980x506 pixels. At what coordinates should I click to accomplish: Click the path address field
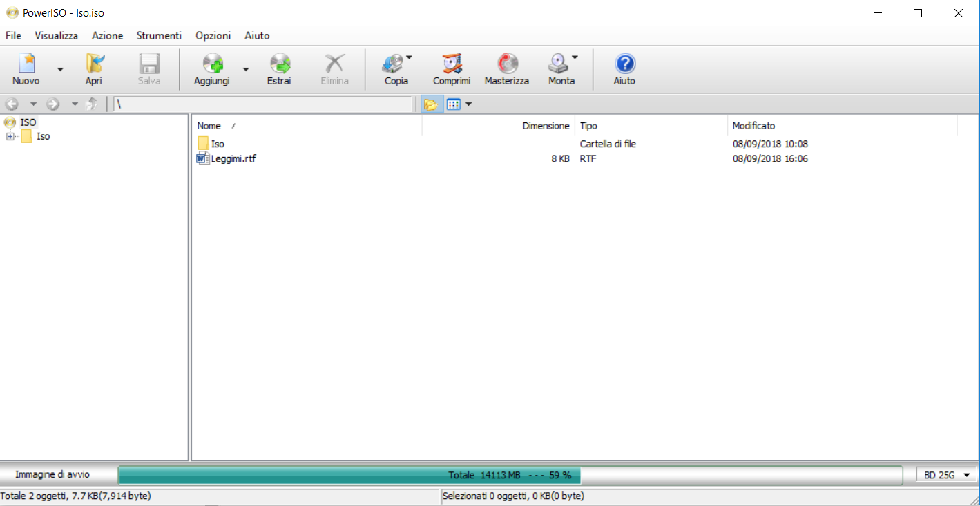pos(263,104)
